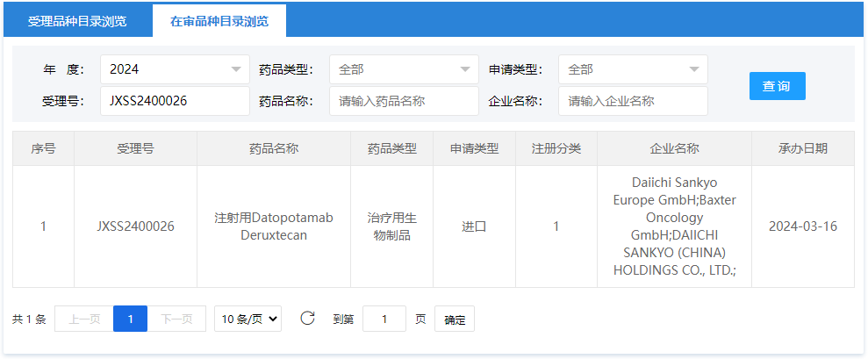Click the 注射用Datopotamab Deruxtecan drug name cell

point(274,226)
